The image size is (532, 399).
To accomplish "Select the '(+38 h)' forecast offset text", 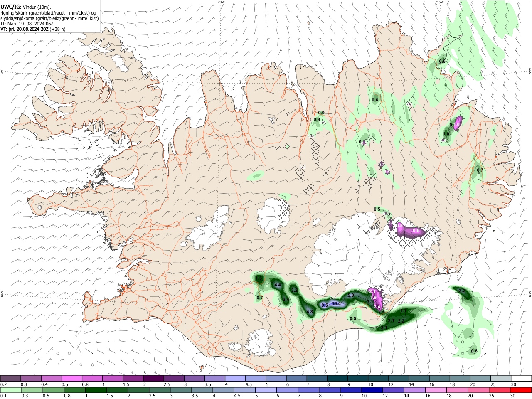I will pos(57,29).
